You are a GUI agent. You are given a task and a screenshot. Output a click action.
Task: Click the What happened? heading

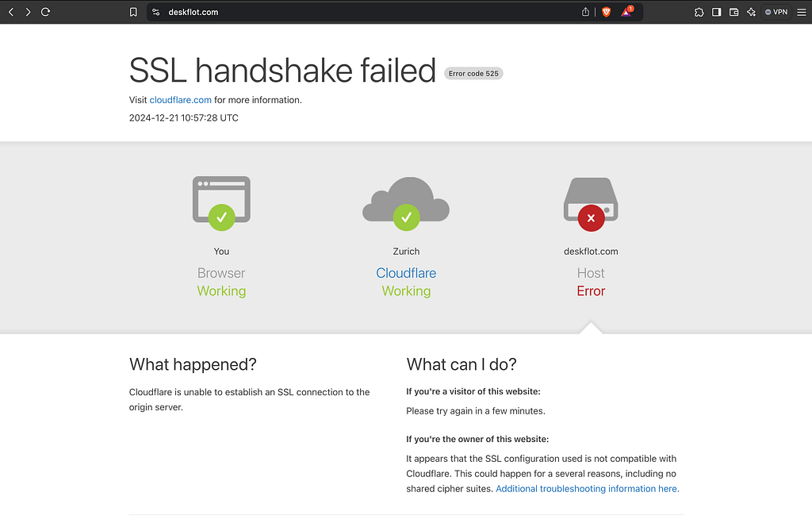click(x=193, y=364)
